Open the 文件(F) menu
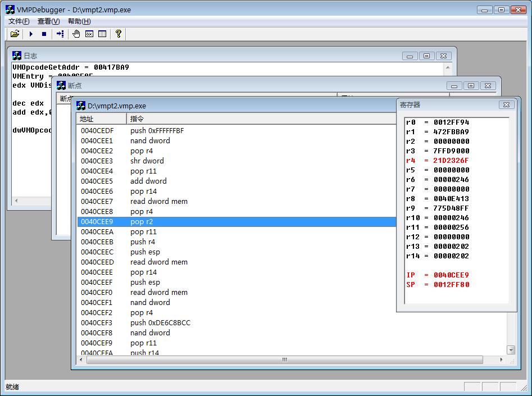 coord(19,21)
